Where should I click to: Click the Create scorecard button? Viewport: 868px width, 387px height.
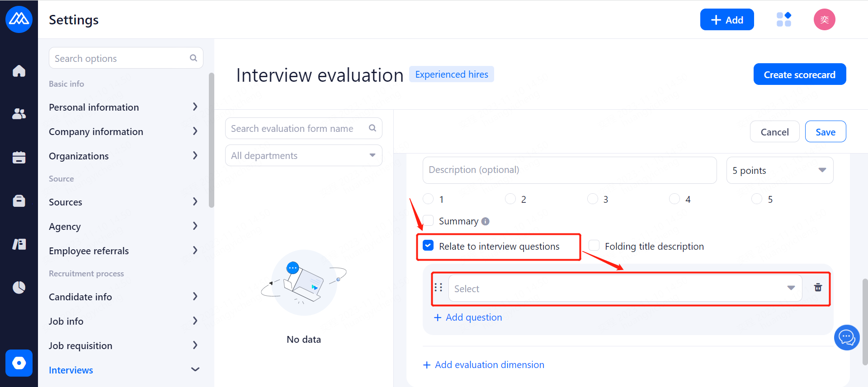799,75
